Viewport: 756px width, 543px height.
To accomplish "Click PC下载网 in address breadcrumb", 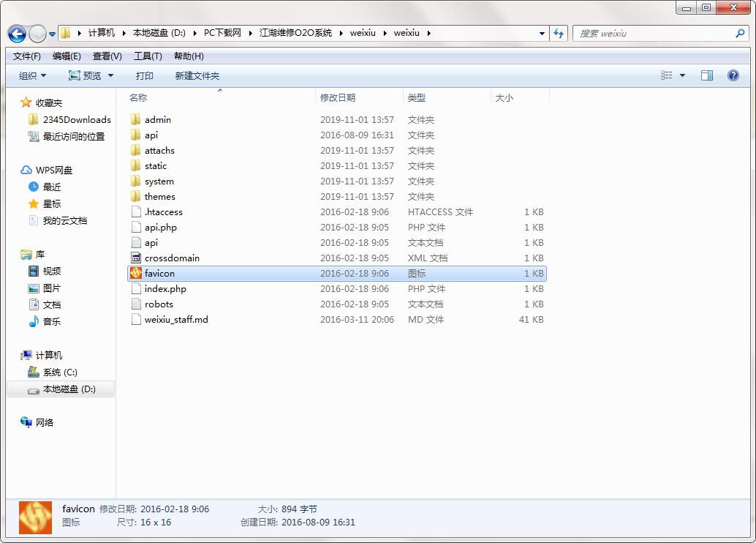I will 222,33.
